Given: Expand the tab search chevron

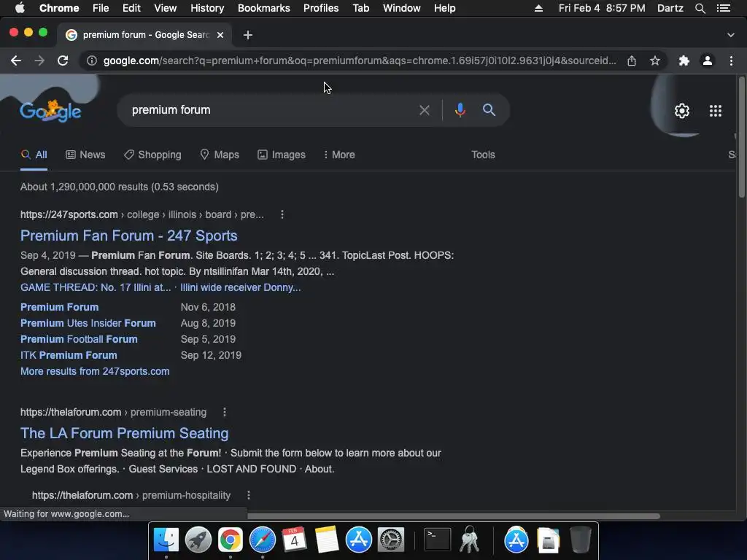Looking at the screenshot, I should tap(731, 35).
